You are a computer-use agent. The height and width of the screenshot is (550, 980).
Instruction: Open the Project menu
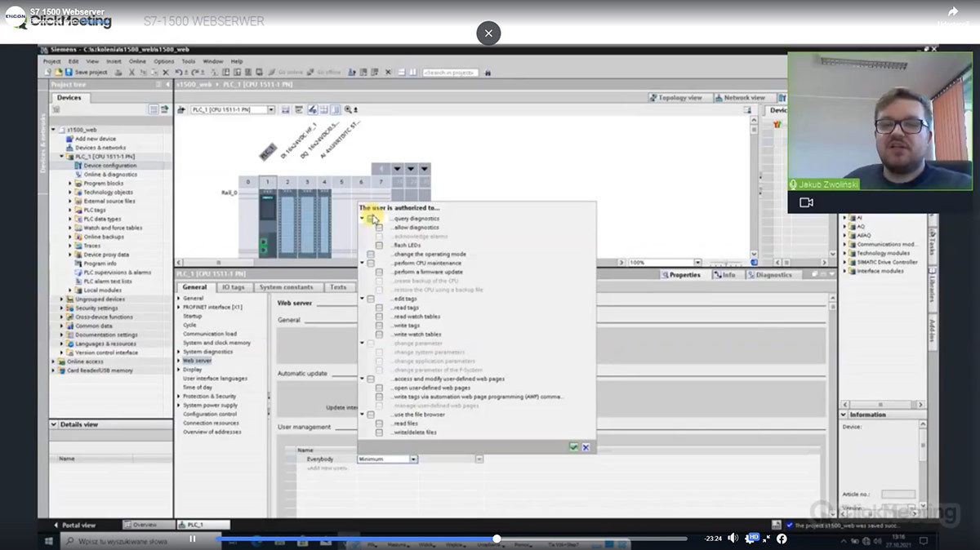(51, 61)
